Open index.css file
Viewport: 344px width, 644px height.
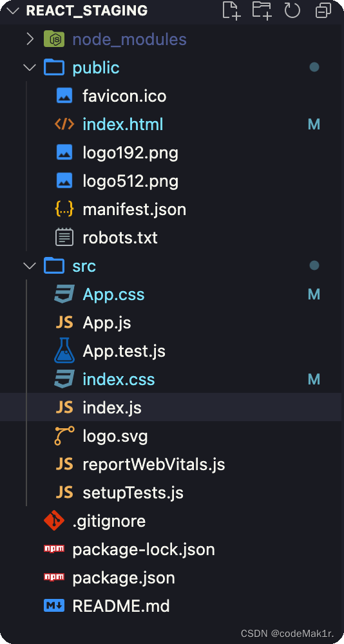click(119, 379)
